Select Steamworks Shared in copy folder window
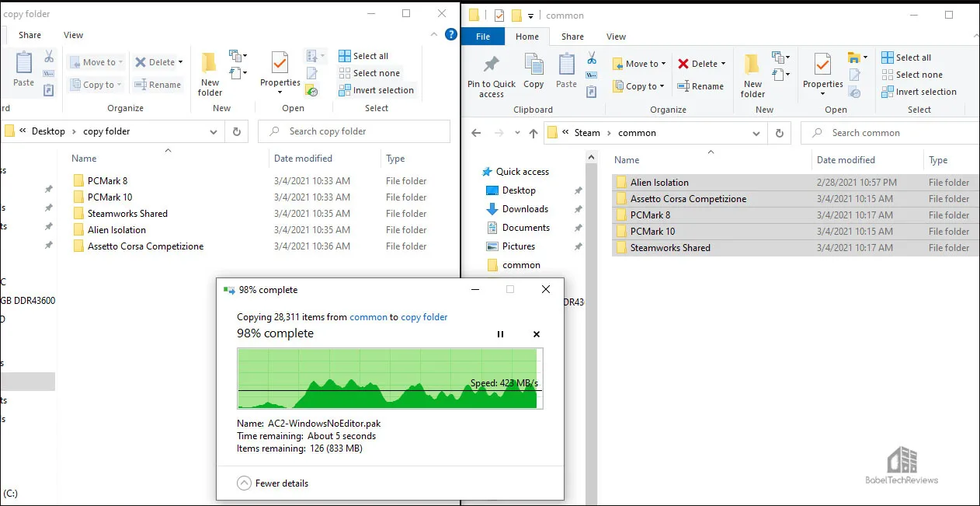Viewport: 980px width, 506px height. (127, 214)
